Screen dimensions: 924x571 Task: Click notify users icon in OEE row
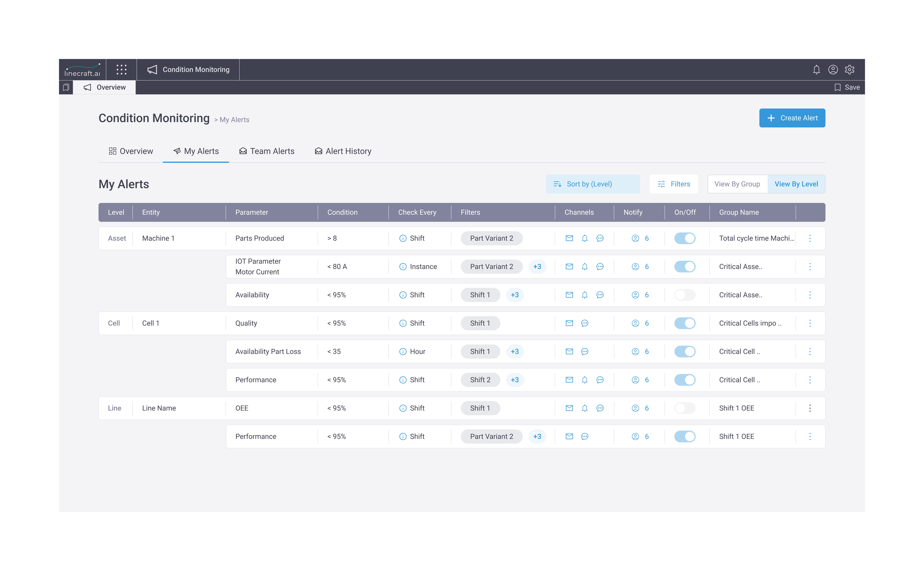[x=635, y=408]
